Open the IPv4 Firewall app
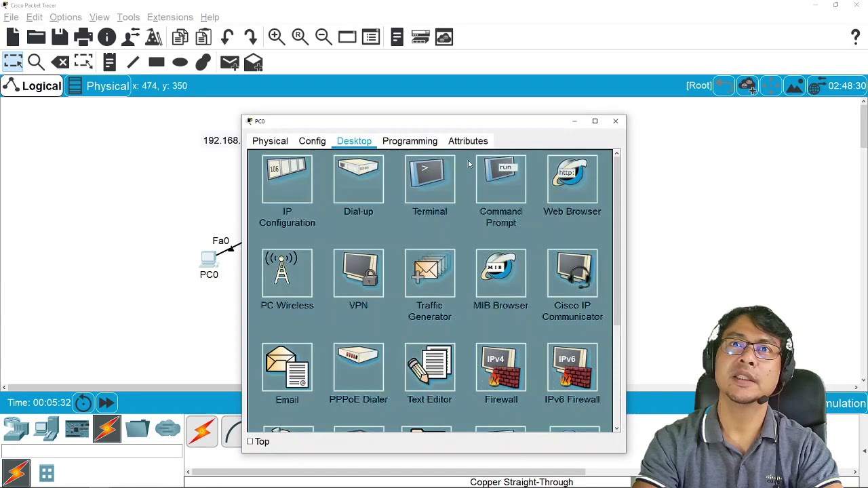 coord(500,367)
